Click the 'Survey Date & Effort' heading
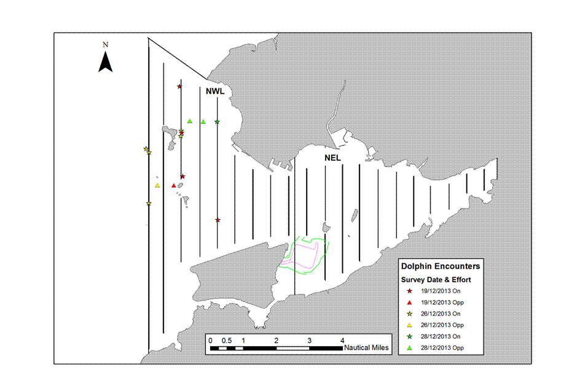 (436, 280)
